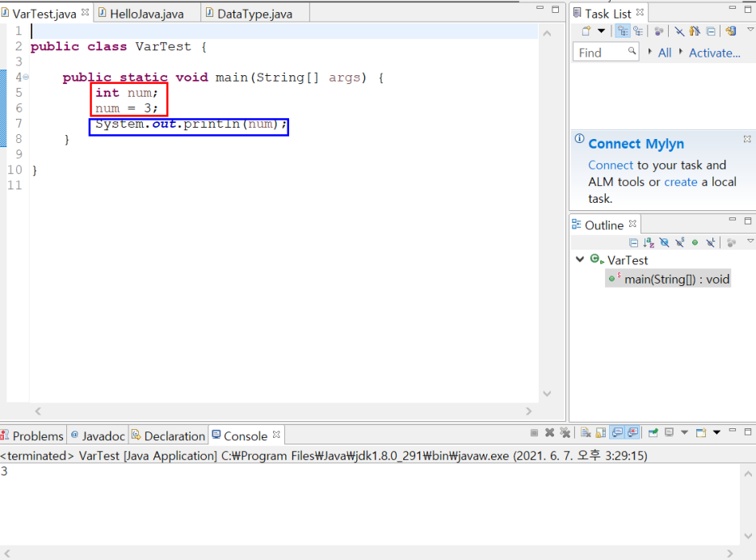Switch to VarTest.java editor tab

44,14
